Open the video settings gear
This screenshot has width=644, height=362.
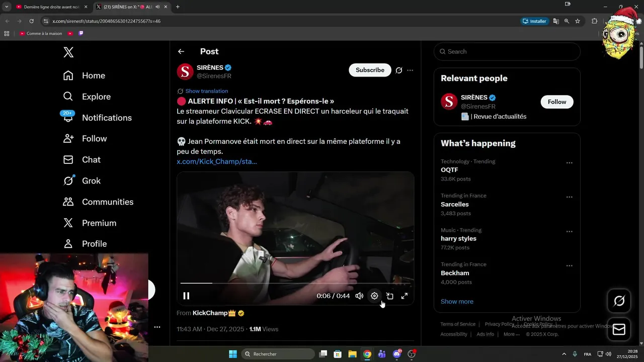[374, 296]
